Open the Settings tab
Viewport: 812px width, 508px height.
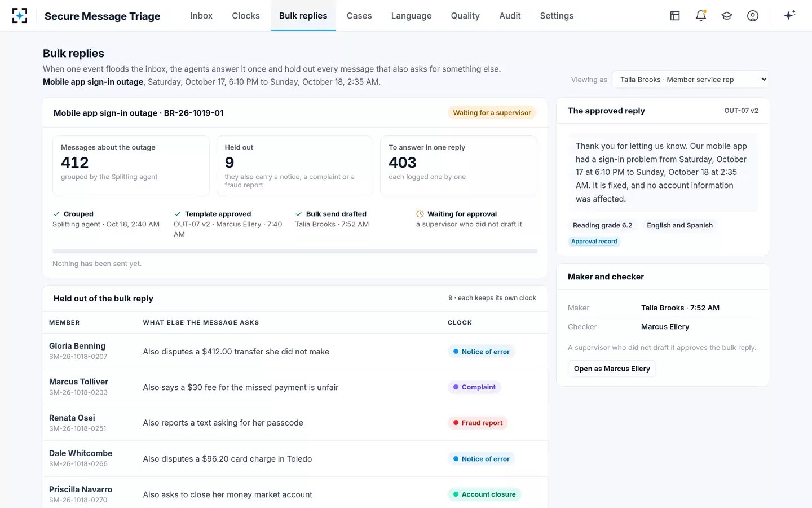(557, 16)
